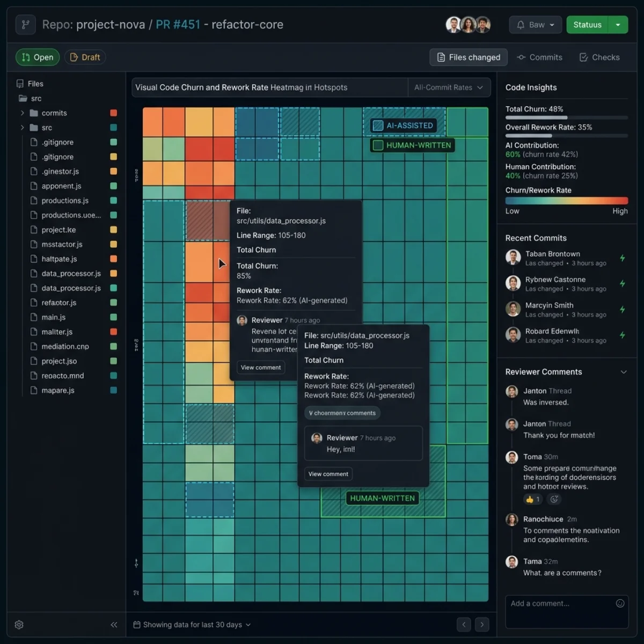Open project.ke file

(58, 230)
